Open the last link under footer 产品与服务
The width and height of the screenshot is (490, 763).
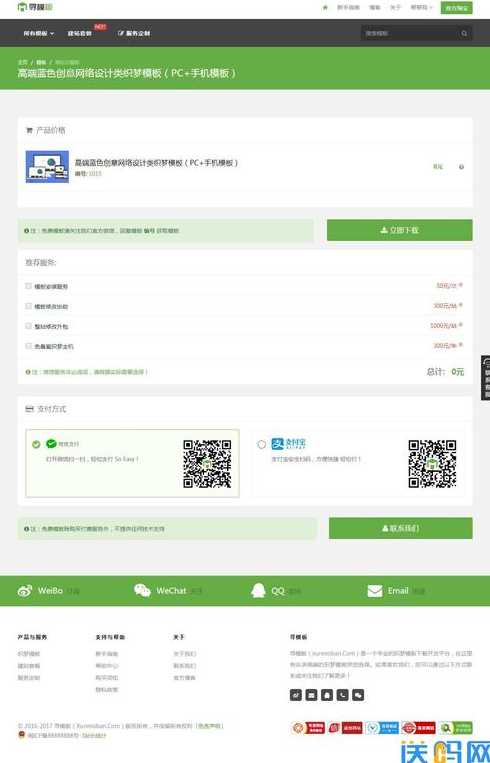click(x=29, y=677)
